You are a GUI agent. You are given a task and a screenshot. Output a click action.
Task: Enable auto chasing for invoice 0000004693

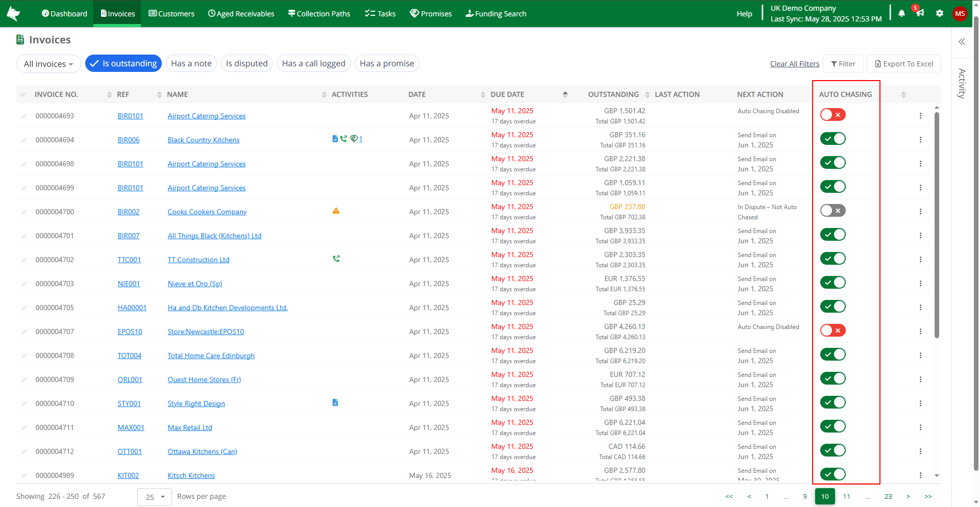tap(832, 115)
